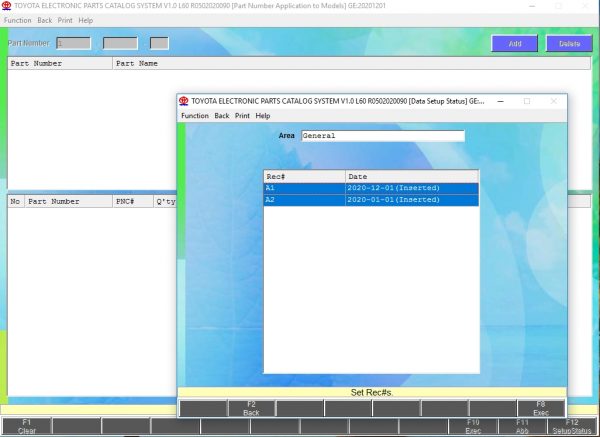
Task: Click the Area field containing General
Action: point(383,135)
